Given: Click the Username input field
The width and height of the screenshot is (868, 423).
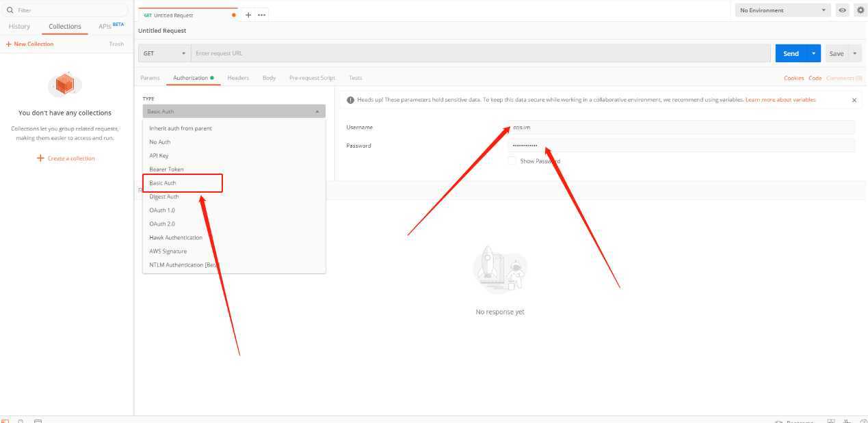Looking at the screenshot, I should tap(682, 127).
